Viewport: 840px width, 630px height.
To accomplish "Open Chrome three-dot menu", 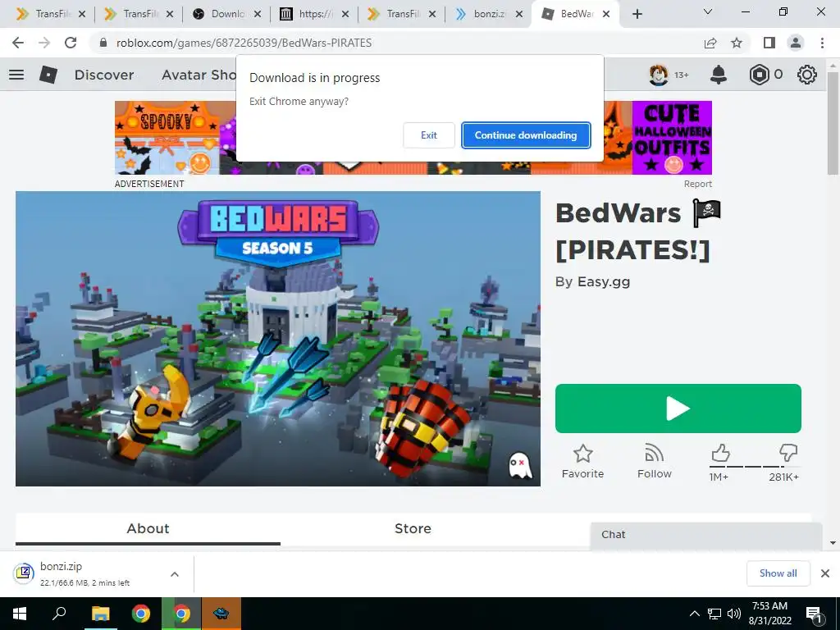I will tap(822, 43).
